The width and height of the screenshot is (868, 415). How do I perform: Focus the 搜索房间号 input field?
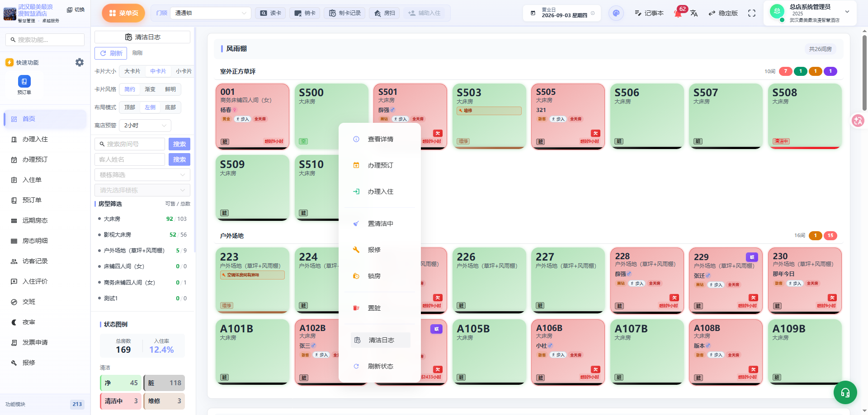pyautogui.click(x=130, y=144)
